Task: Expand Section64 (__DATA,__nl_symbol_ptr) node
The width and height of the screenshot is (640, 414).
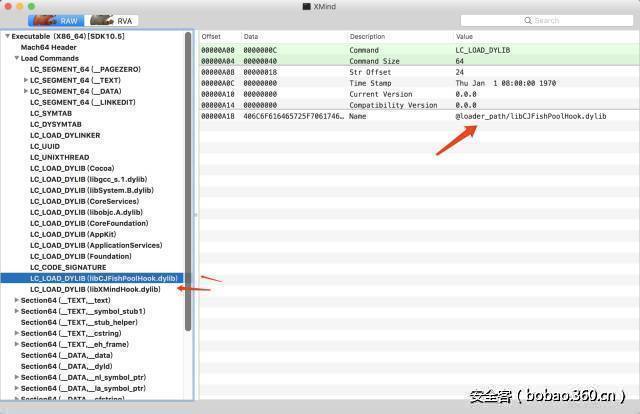Action: 17,377
